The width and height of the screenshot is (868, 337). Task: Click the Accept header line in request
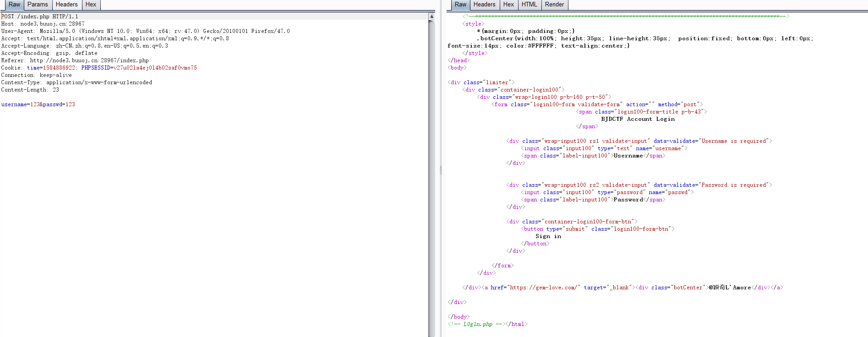tap(115, 38)
